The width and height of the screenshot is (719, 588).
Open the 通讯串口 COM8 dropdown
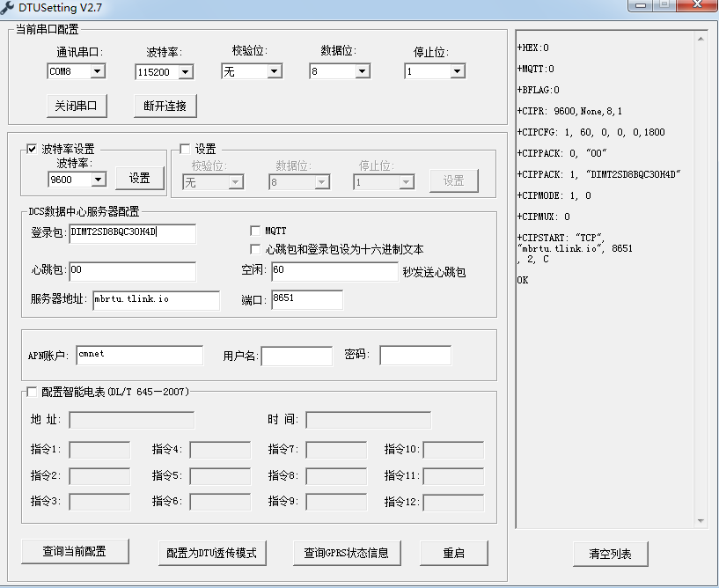tap(99, 71)
